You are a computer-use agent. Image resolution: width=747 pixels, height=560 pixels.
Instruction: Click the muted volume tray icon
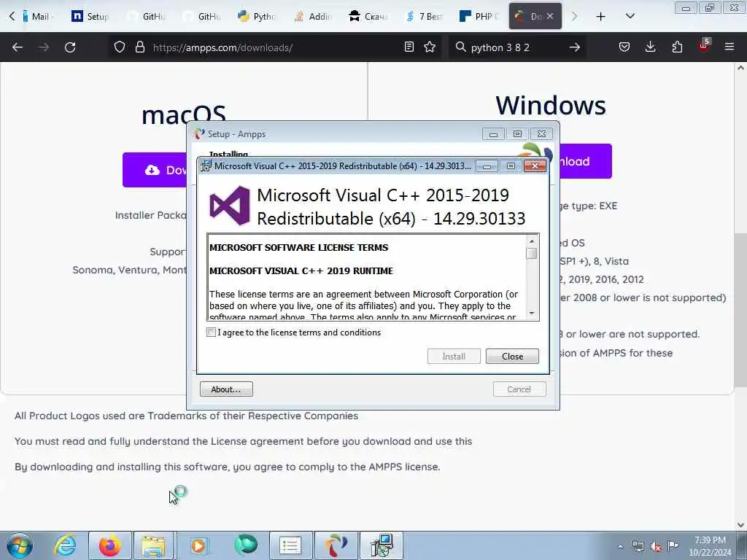pyautogui.click(x=656, y=546)
